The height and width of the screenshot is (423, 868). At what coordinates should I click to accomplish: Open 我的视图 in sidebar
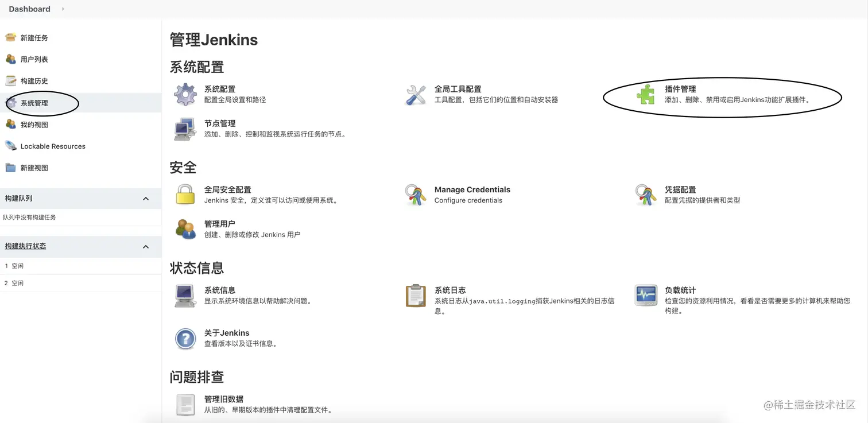coord(34,125)
